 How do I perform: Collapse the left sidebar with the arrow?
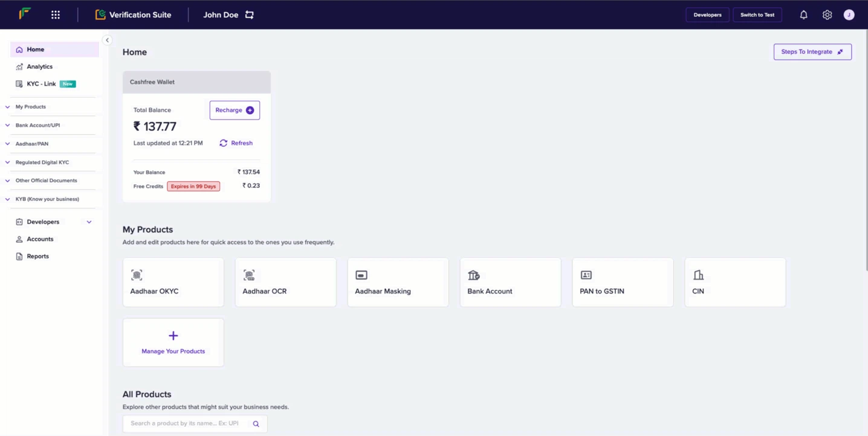tap(107, 40)
